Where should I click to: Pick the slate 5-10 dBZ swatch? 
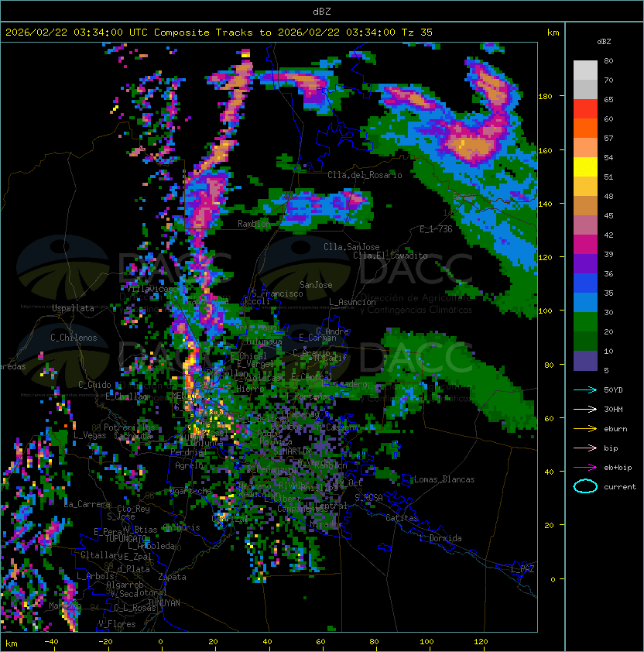(x=585, y=360)
